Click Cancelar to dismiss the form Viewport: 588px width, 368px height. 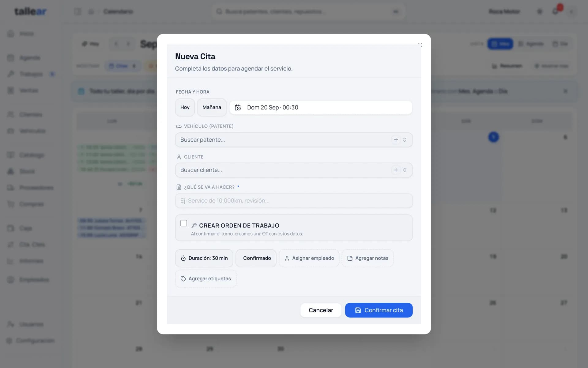pyautogui.click(x=321, y=310)
